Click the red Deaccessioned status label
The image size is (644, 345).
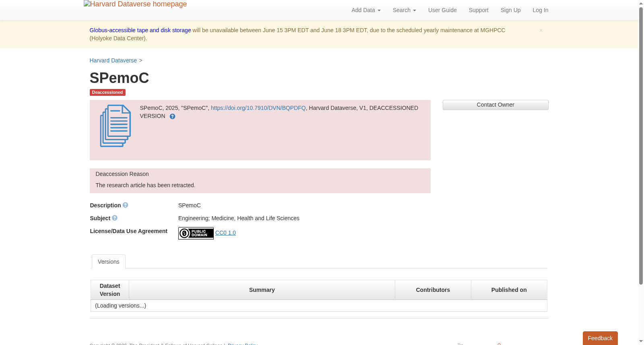coord(107,92)
